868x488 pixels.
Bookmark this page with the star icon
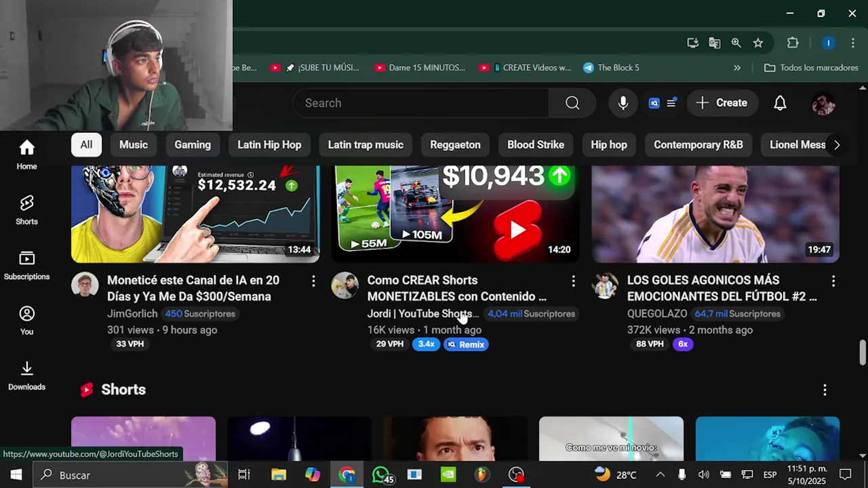click(758, 43)
